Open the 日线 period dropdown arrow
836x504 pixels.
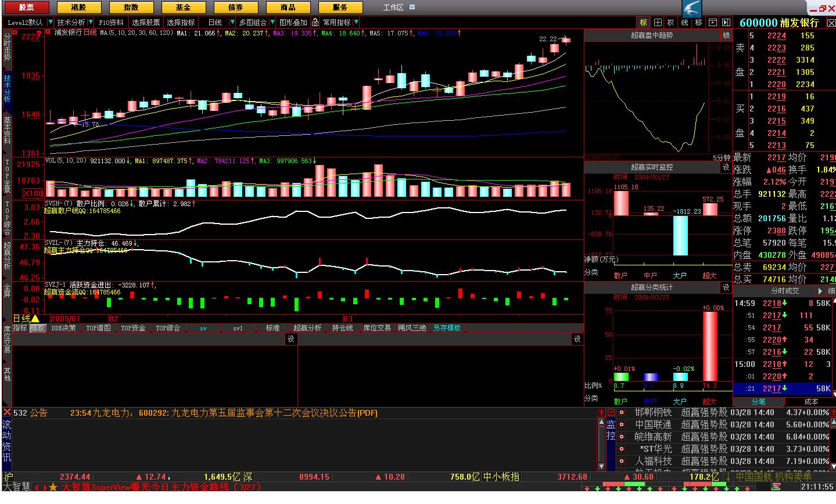tap(232, 23)
